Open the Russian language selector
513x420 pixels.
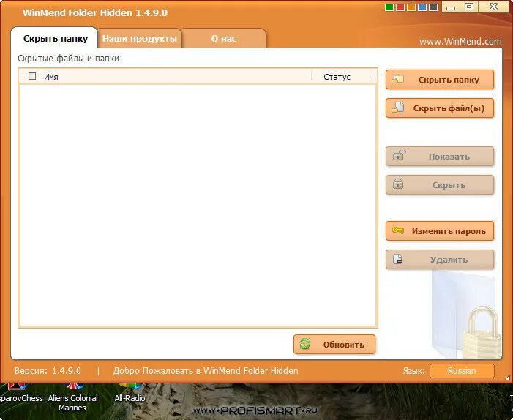(462, 371)
